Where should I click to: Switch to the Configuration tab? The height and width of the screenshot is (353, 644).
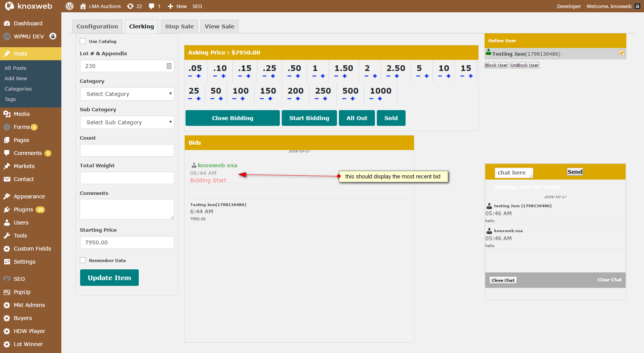coord(97,26)
